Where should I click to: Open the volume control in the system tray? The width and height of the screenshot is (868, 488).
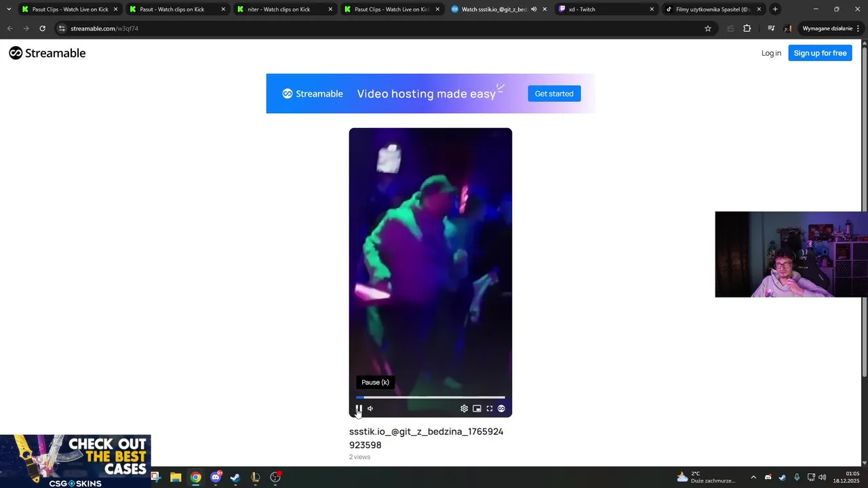(823, 477)
